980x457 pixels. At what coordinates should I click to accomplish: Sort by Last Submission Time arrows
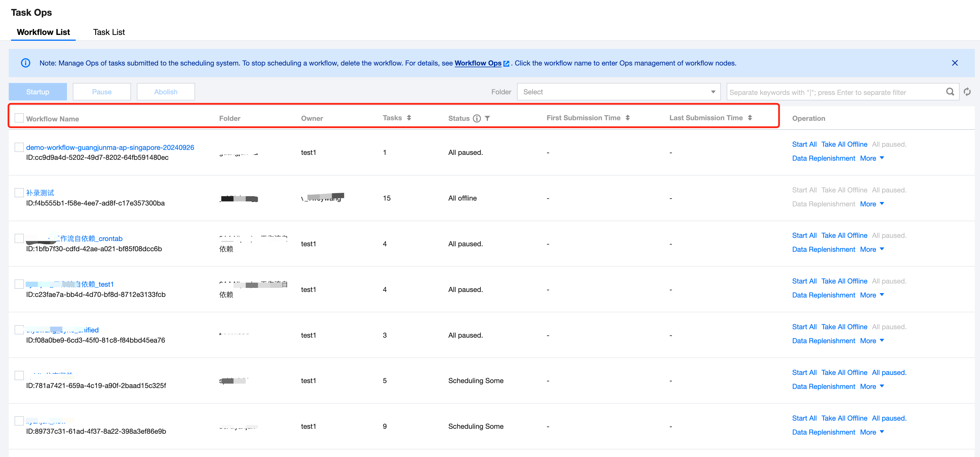[x=750, y=118]
